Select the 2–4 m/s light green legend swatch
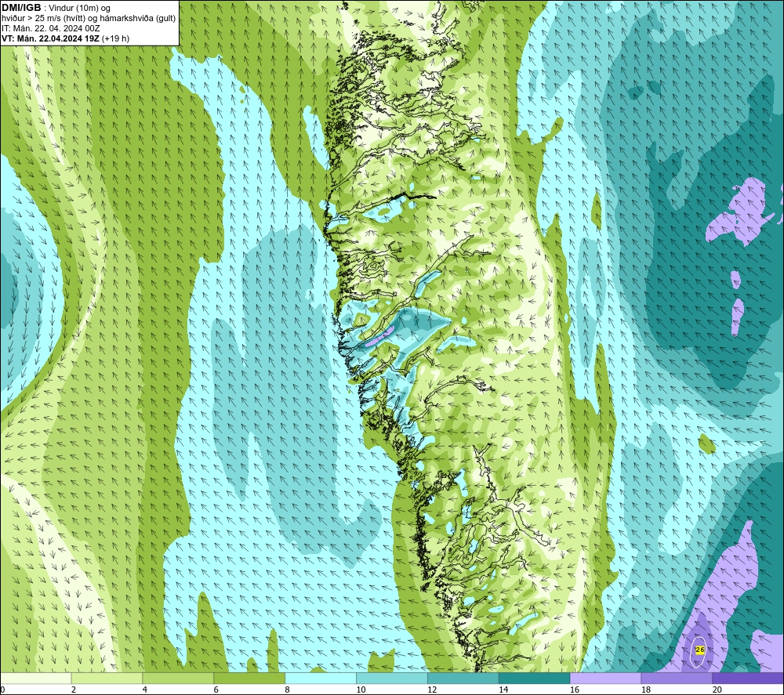Screen dimensions: 784x695 [x=107, y=678]
